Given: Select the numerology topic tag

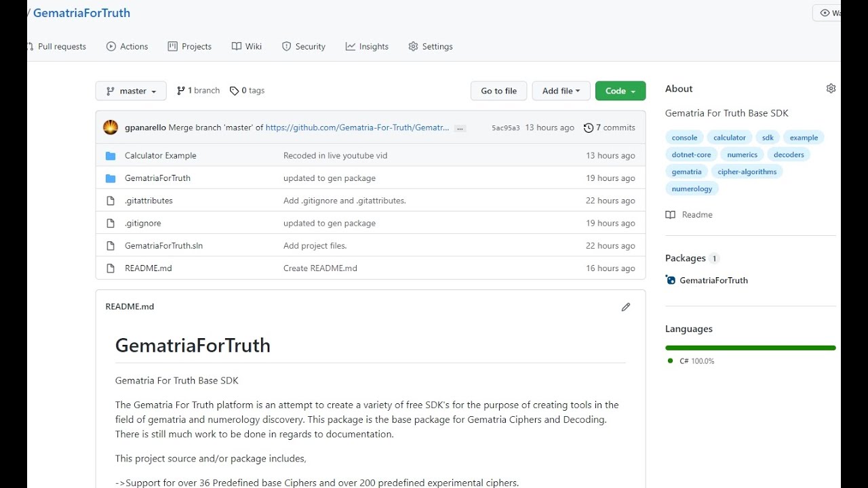Looking at the screenshot, I should 692,189.
